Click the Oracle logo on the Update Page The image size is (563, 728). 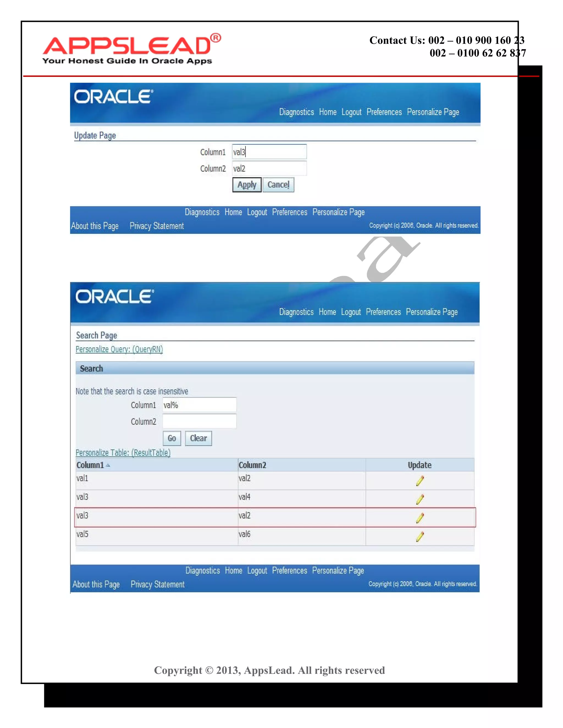click(x=114, y=97)
